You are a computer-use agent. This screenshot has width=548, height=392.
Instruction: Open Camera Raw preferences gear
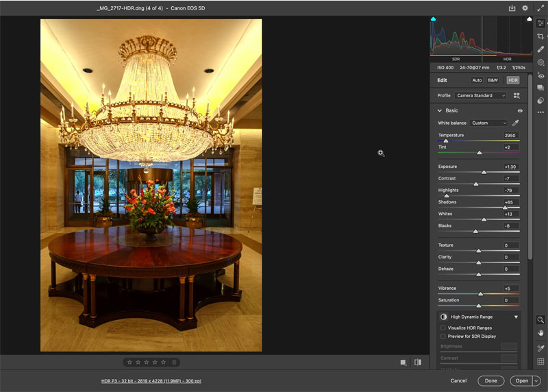click(x=525, y=8)
